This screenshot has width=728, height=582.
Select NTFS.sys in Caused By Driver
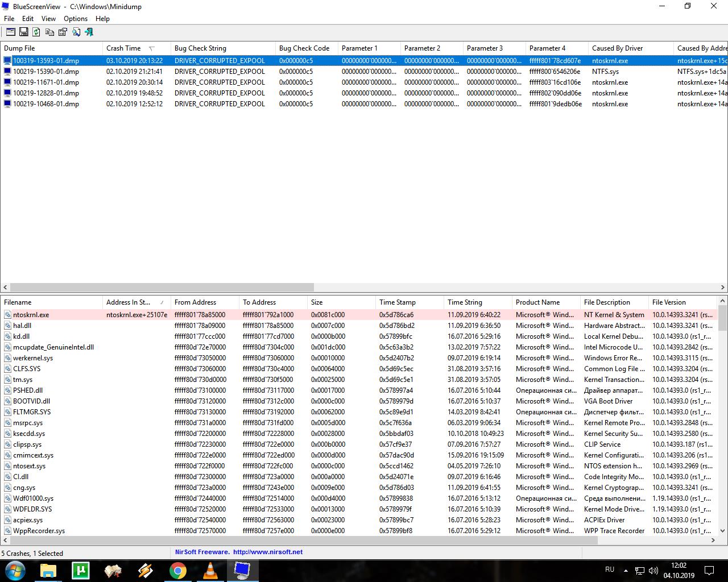coord(605,72)
